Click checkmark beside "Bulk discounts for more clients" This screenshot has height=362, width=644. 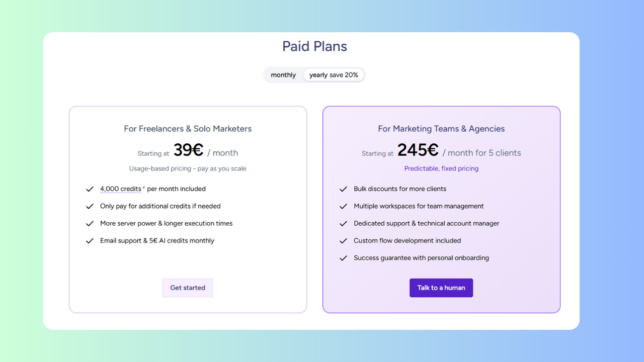(343, 189)
